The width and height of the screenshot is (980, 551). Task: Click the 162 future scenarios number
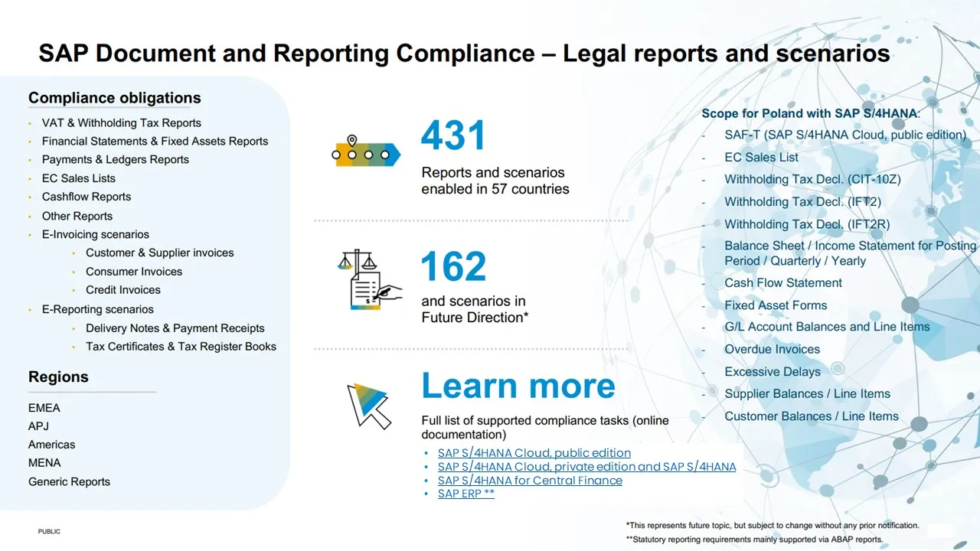pos(453,266)
